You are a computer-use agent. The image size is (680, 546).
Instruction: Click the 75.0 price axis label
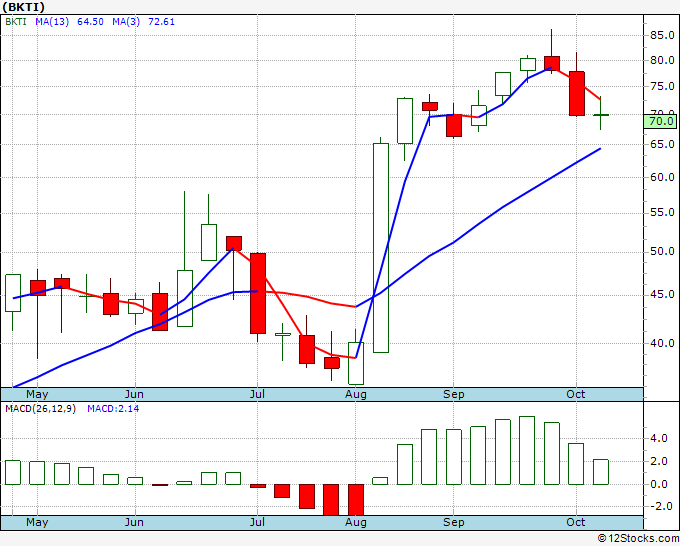pos(662,86)
